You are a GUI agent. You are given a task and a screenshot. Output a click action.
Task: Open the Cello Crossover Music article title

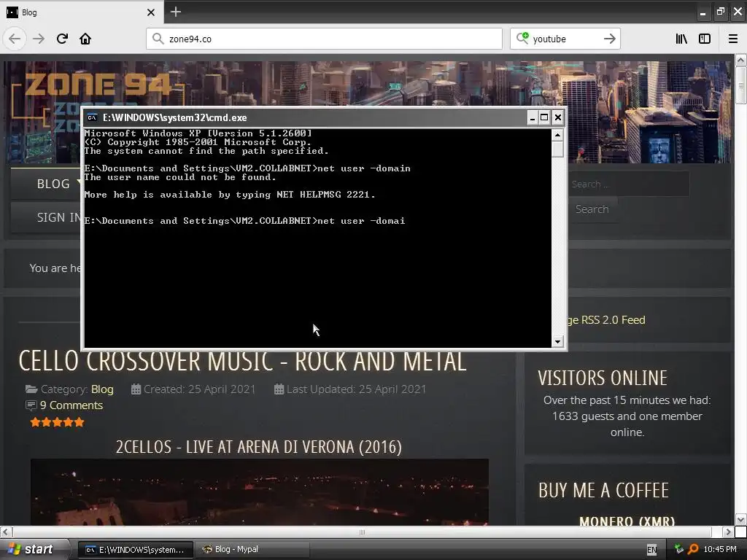coord(242,362)
